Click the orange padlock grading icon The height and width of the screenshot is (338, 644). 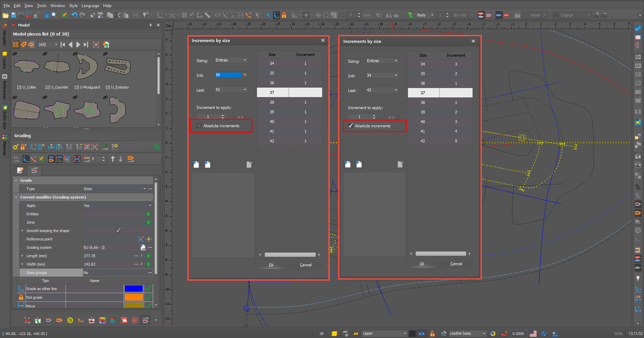23,147
